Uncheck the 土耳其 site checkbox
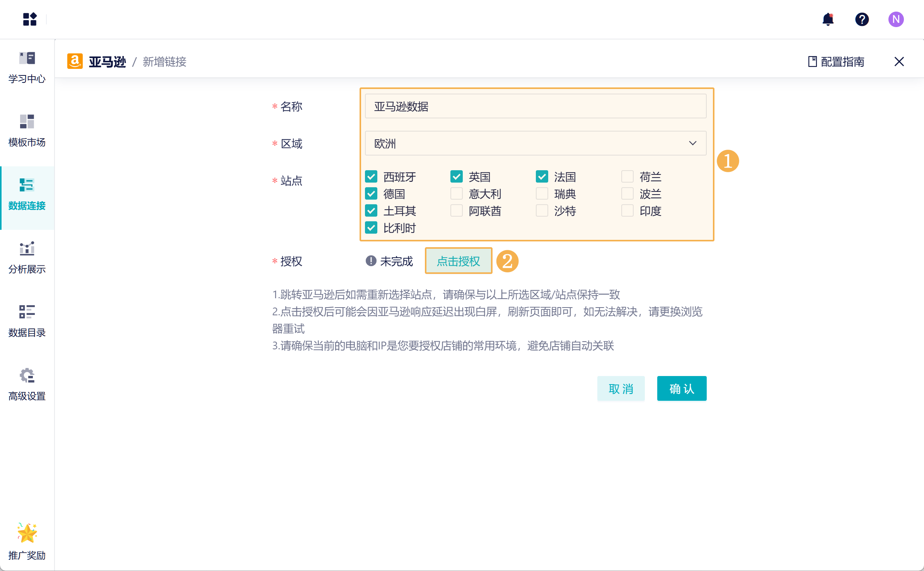This screenshot has width=924, height=571. click(371, 211)
